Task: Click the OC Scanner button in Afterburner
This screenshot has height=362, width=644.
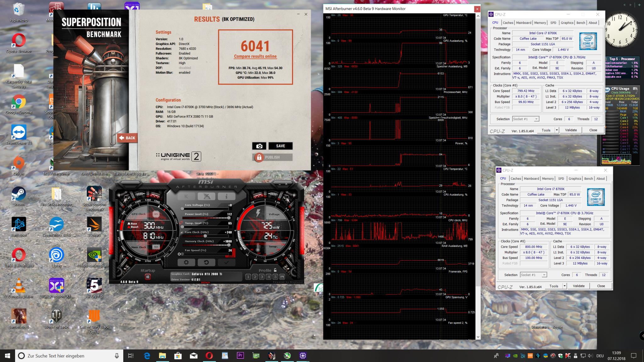Action: [206, 196]
